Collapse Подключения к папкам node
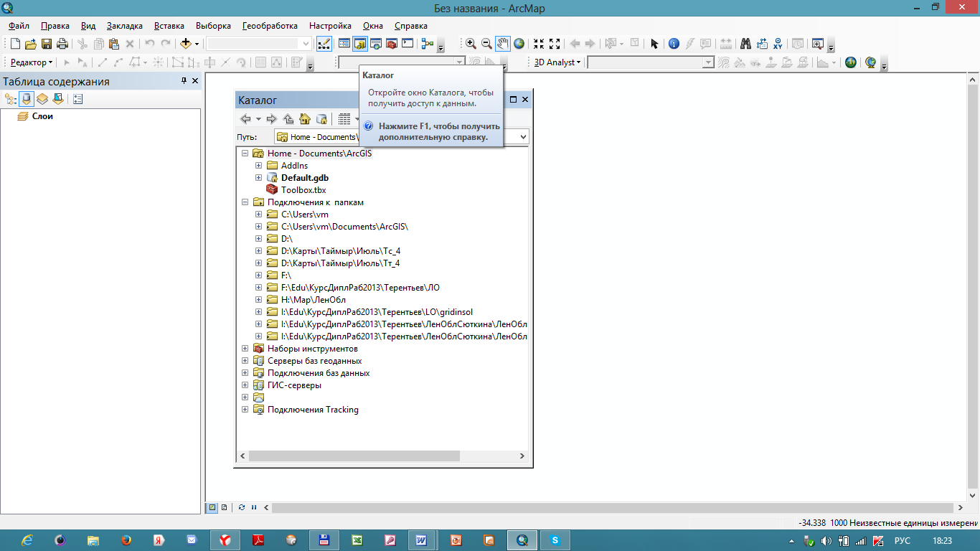This screenshot has height=551, width=980. 245,202
